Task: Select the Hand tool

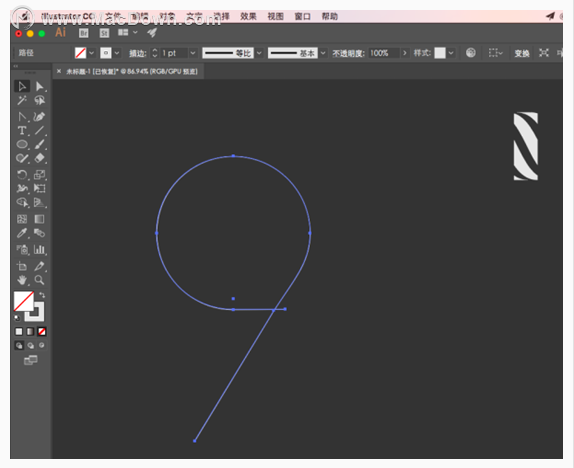Action: (x=22, y=280)
